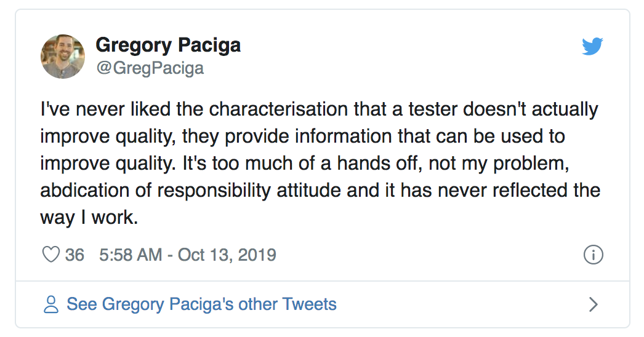Click the like count "36"
The image size is (644, 337).
coord(74,255)
